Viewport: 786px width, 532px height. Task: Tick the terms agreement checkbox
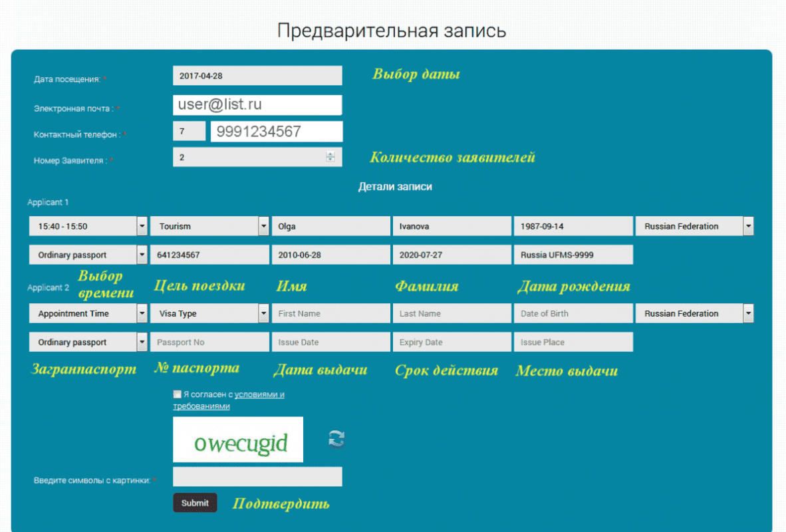click(177, 394)
